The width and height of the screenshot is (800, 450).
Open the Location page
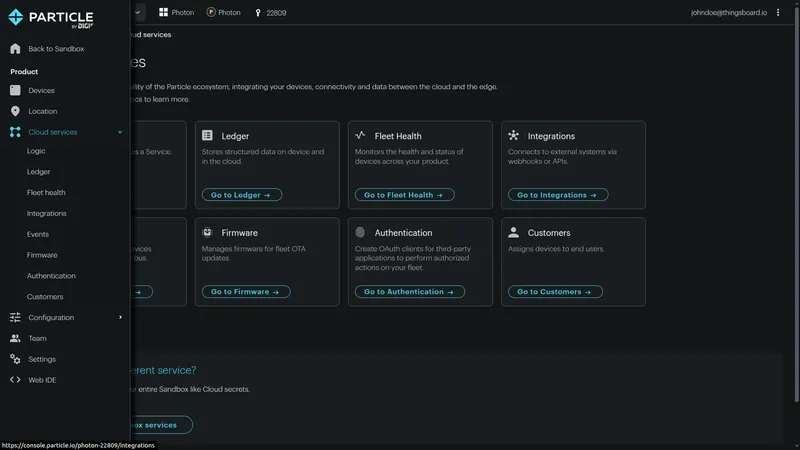click(x=43, y=111)
